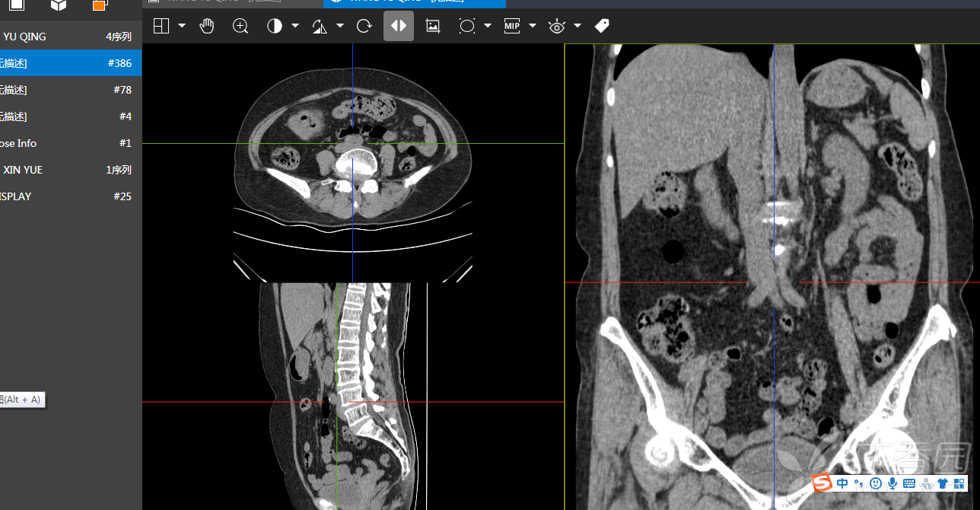Open the Dose Info series #1
Image resolution: width=980 pixels, height=510 pixels.
[x=70, y=143]
